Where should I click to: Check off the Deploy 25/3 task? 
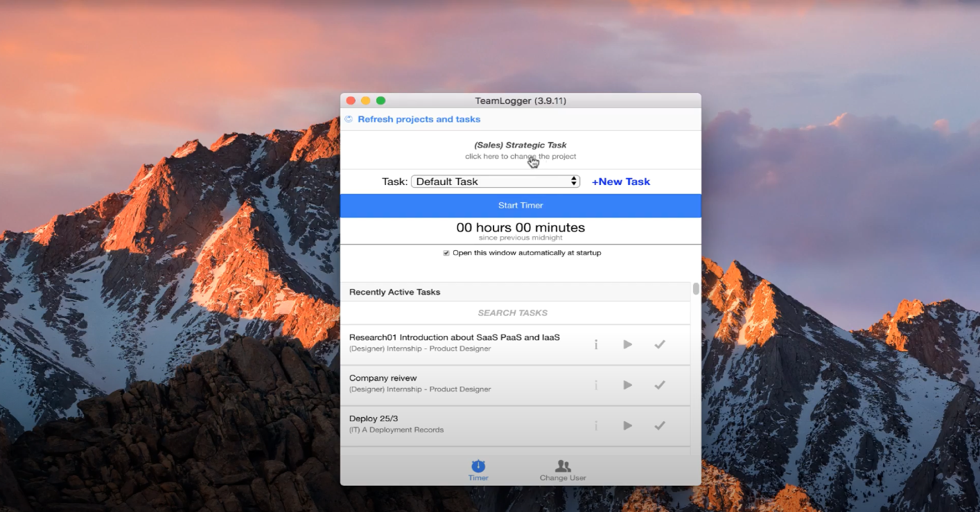[659, 425]
